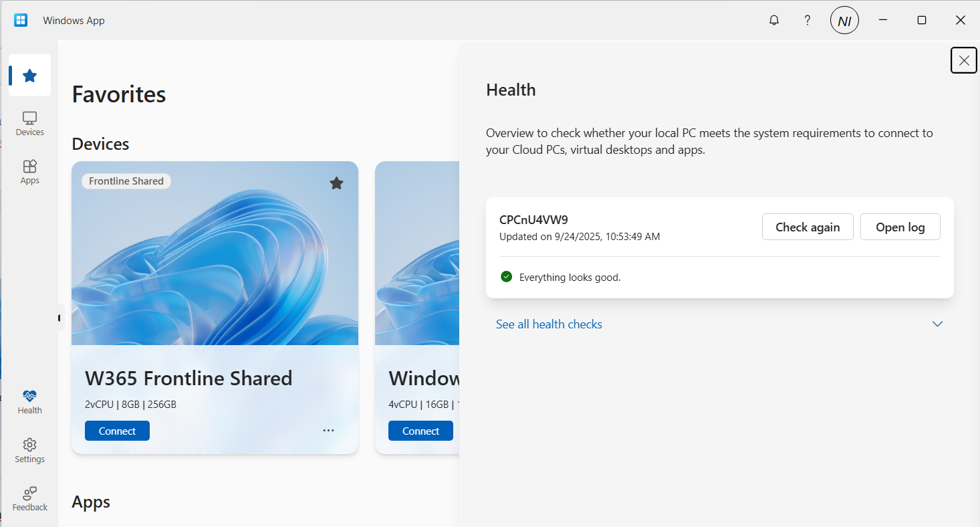980x527 pixels.
Task: Open Favorites from the star sidebar icon
Action: coord(29,76)
